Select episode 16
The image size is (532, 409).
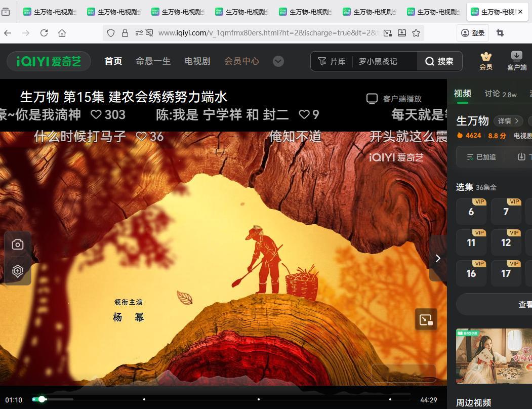pyautogui.click(x=471, y=273)
